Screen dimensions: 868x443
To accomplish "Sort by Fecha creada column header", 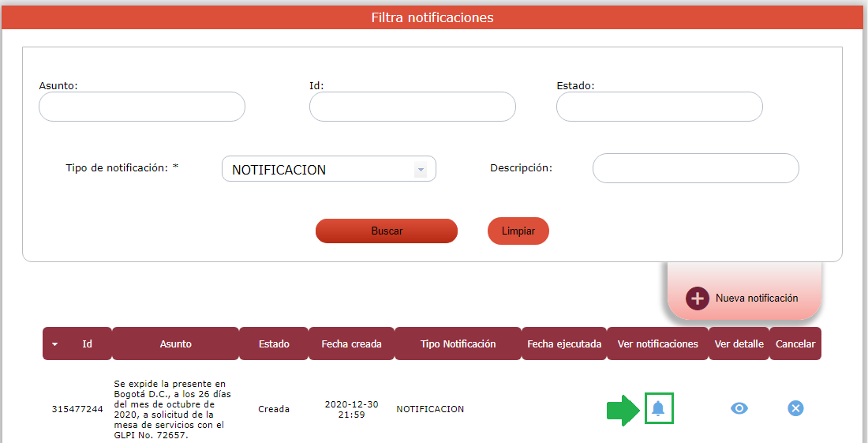I will pos(351,344).
